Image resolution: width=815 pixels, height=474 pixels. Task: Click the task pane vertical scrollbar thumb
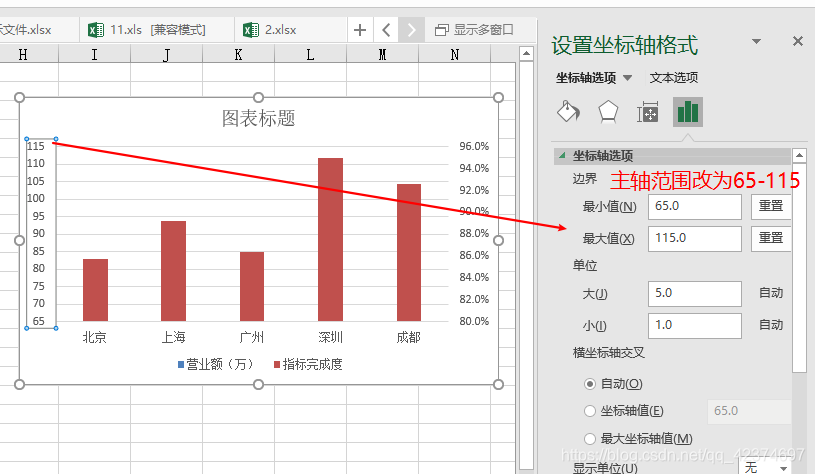point(799,267)
